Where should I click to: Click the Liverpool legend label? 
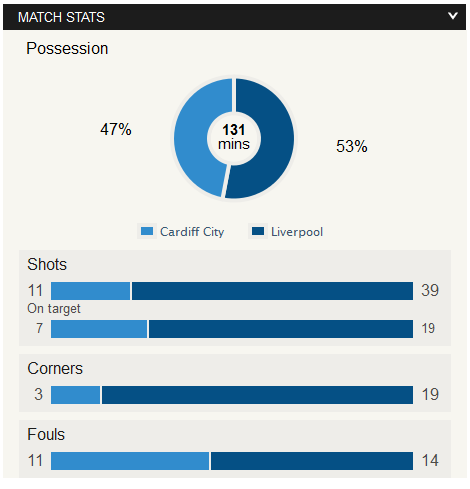(x=297, y=232)
